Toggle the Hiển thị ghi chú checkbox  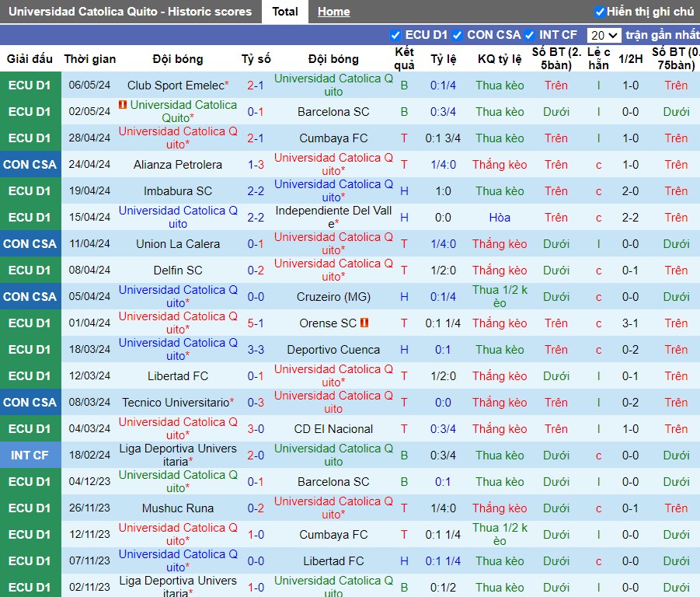pyautogui.click(x=600, y=12)
